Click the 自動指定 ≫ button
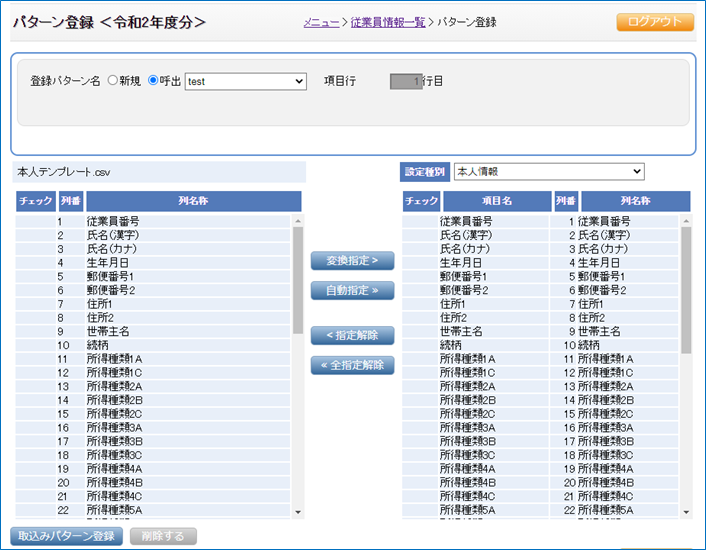This screenshot has height=550, width=706. (352, 290)
